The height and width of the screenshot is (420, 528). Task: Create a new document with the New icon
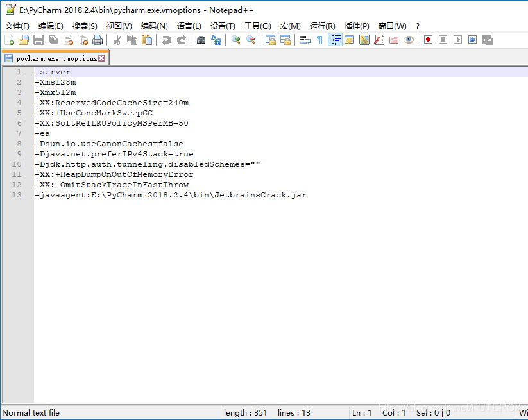10,40
